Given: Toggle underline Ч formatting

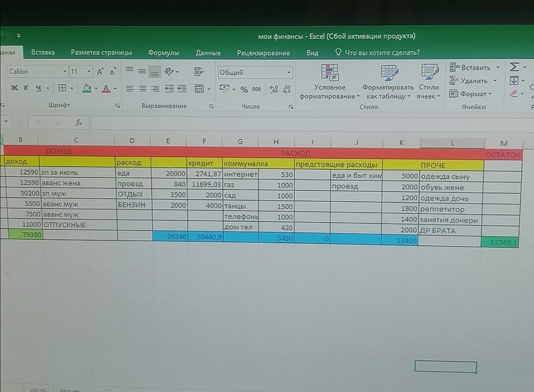Looking at the screenshot, I should point(39,88).
